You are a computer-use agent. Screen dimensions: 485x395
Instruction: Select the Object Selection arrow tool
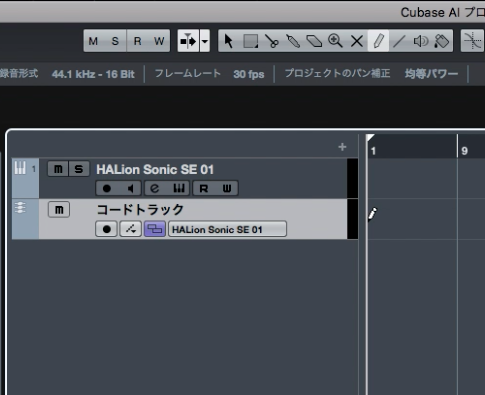pos(229,41)
